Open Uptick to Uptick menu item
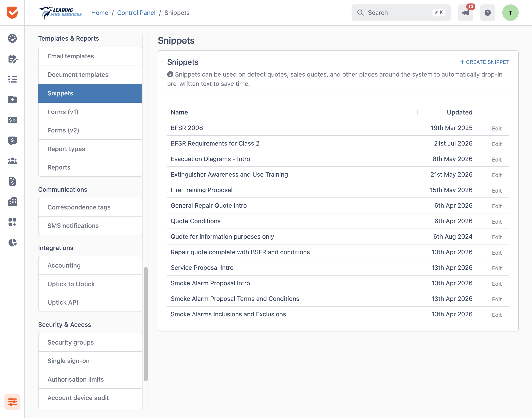This screenshot has width=532, height=418. [90, 284]
